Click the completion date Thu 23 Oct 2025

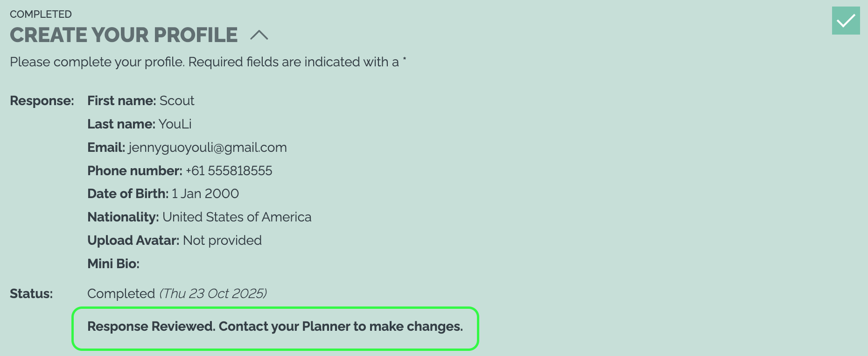[x=213, y=293]
